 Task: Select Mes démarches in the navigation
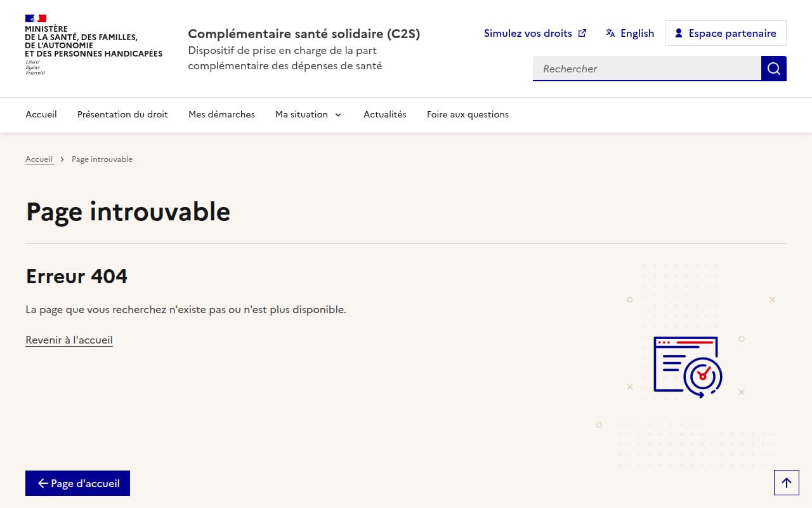point(221,114)
